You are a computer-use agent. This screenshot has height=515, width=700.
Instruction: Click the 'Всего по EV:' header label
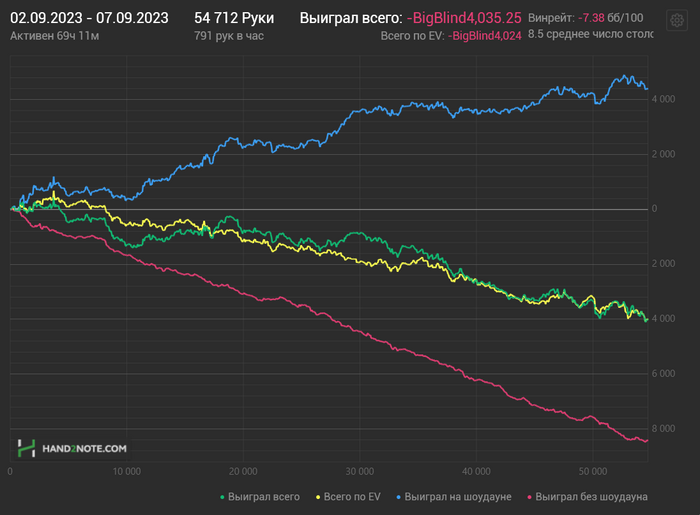(x=412, y=36)
